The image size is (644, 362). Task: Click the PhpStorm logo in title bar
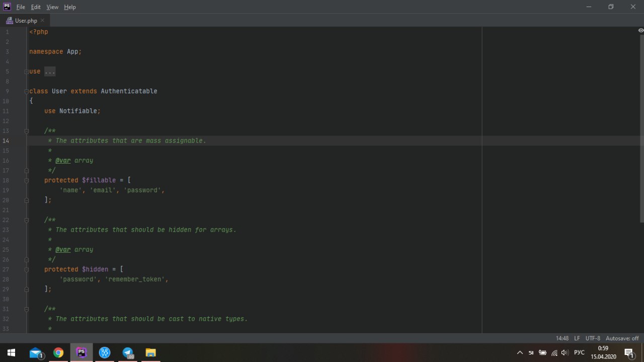pos(7,7)
